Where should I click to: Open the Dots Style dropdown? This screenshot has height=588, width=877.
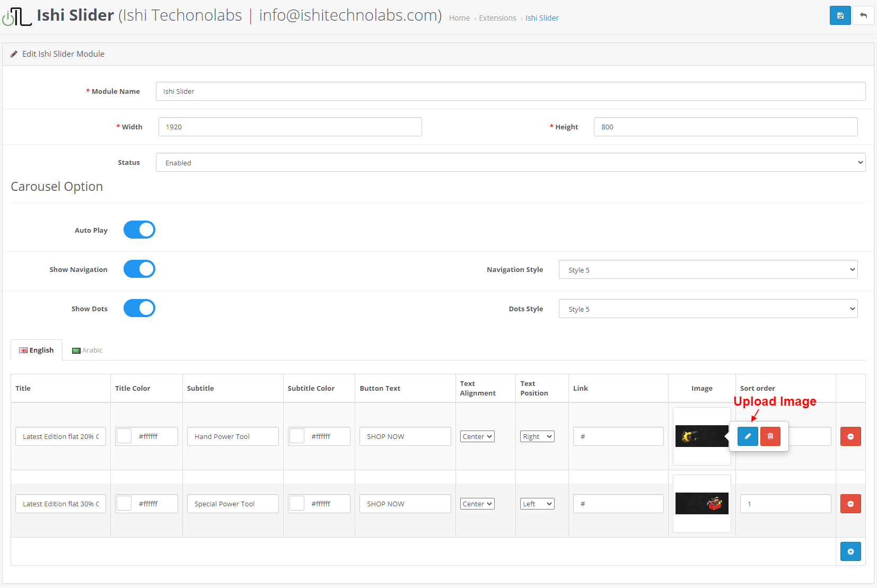[708, 309]
